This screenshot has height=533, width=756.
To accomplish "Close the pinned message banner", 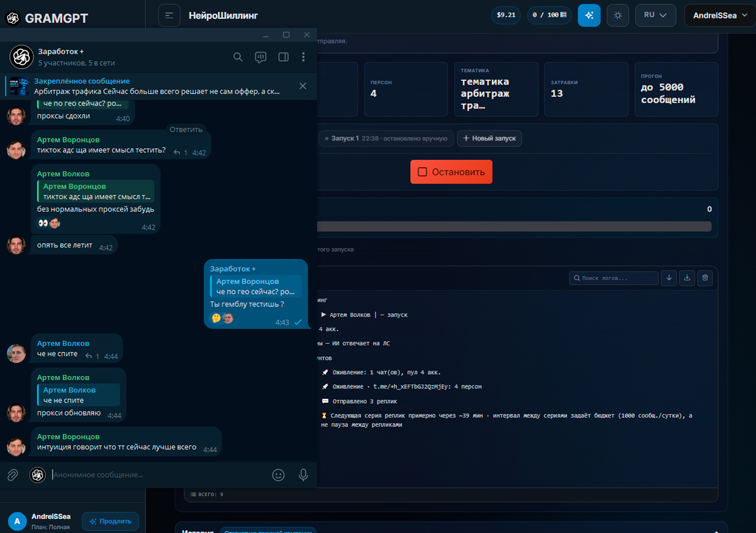I will pos(303,86).
